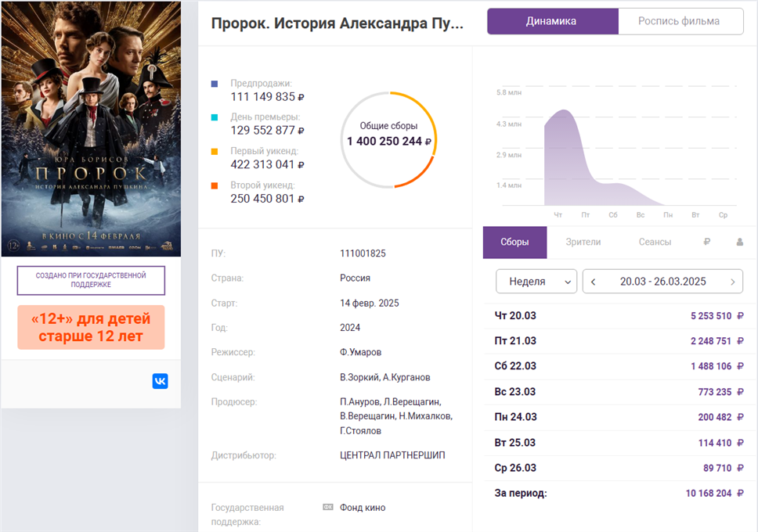Switch to the ruble average-price tab
This screenshot has width=758, height=532.
(707, 242)
